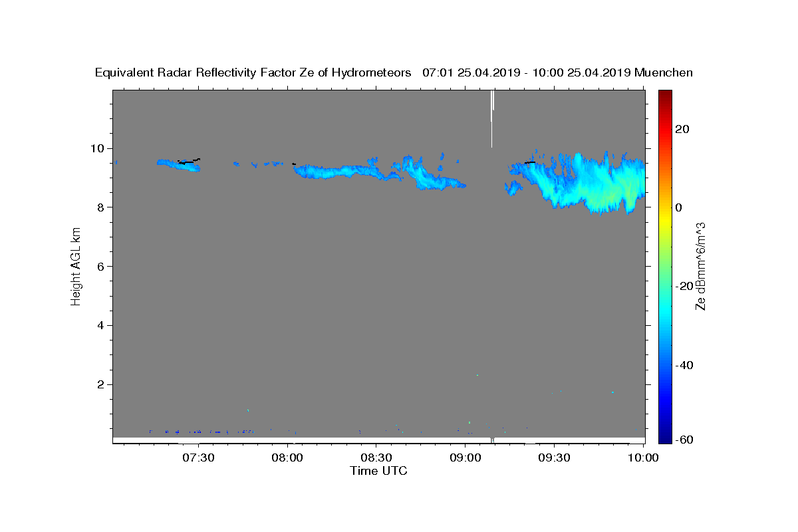The height and width of the screenshot is (532, 798).
Task: Click the height label '4'
Action: (101, 326)
